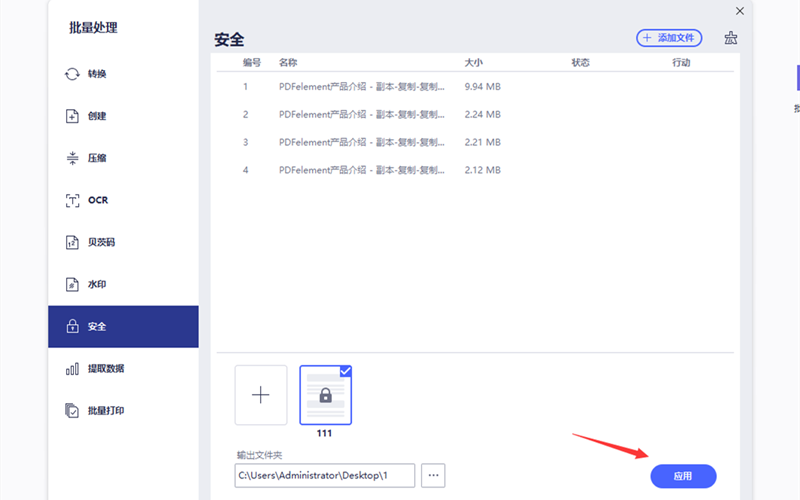Image resolution: width=800 pixels, height=500 pixels.
Task: Click the 2.12 MB size cell
Action: 483,170
